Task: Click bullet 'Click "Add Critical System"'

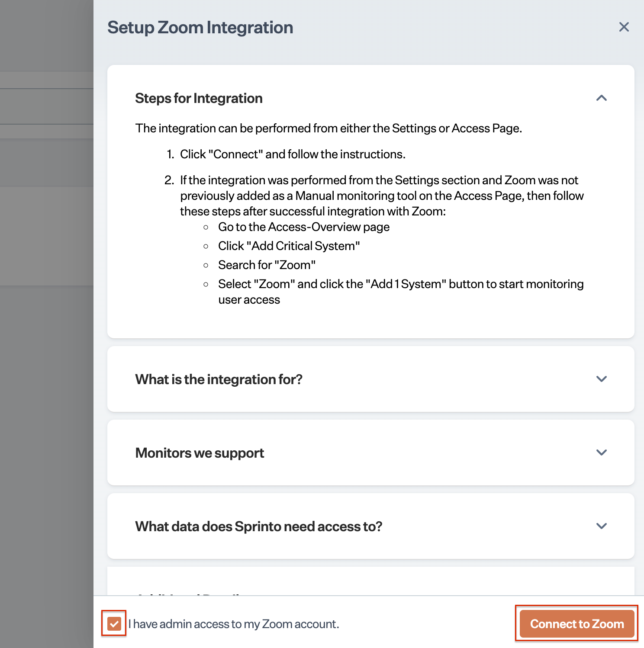Action: point(289,246)
